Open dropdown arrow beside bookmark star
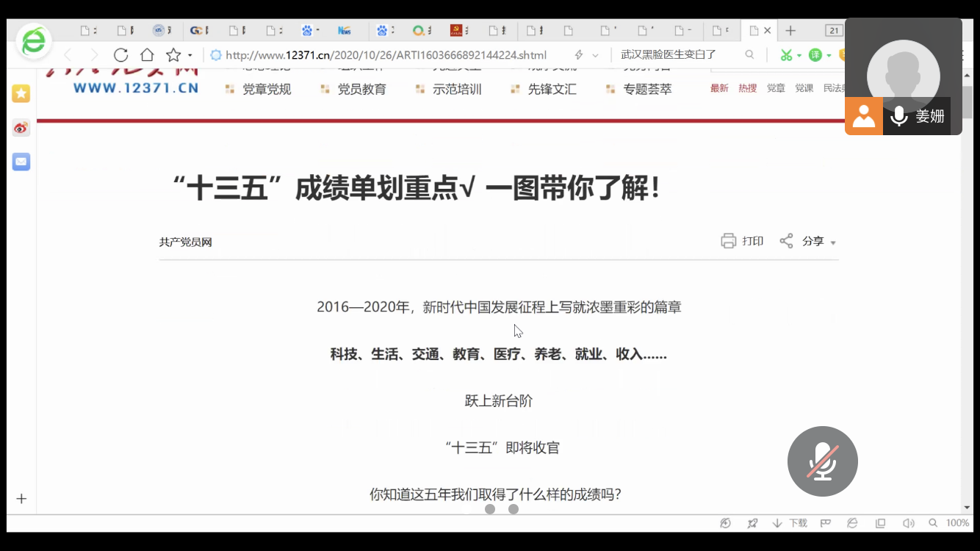This screenshot has height=551, width=980. tap(190, 56)
